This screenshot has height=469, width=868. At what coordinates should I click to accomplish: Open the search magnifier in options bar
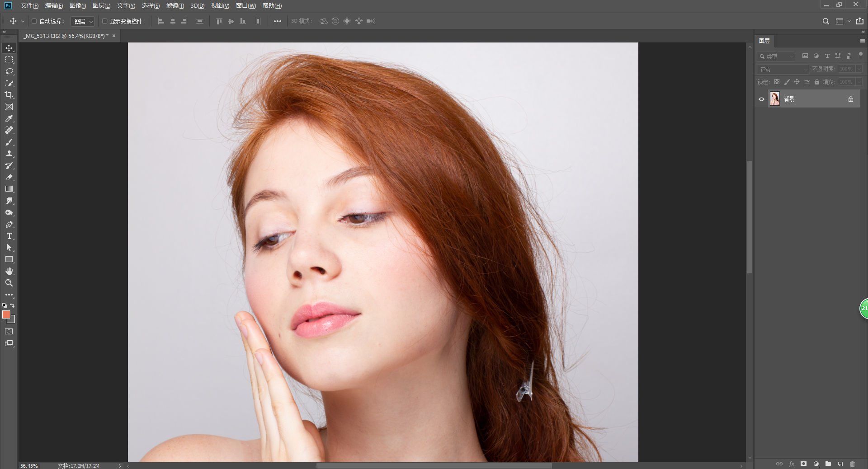[x=826, y=21]
